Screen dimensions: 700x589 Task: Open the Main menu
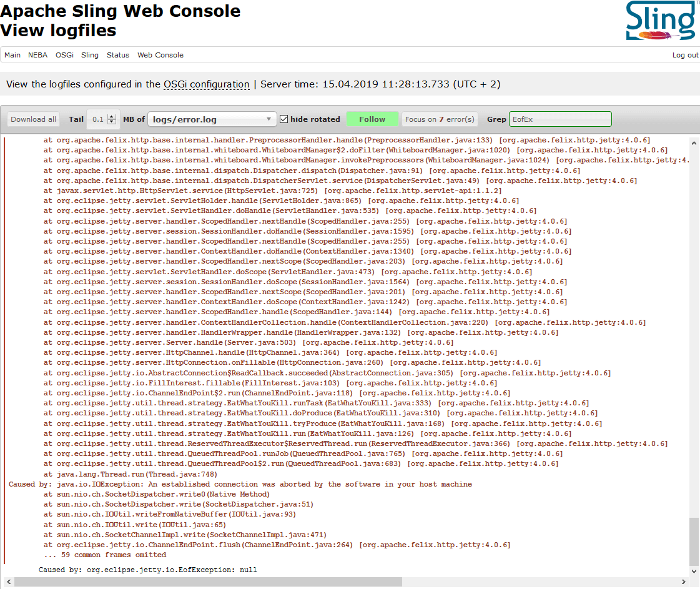12,55
